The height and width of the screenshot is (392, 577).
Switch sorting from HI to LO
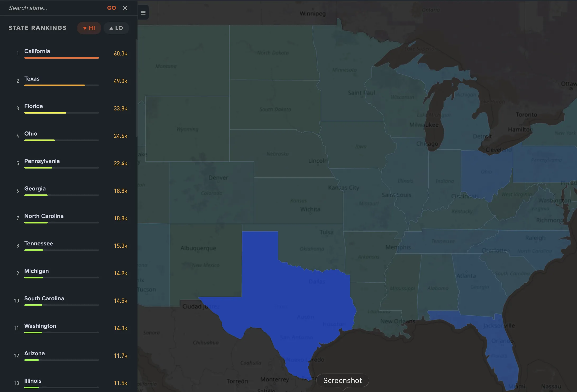(x=116, y=28)
